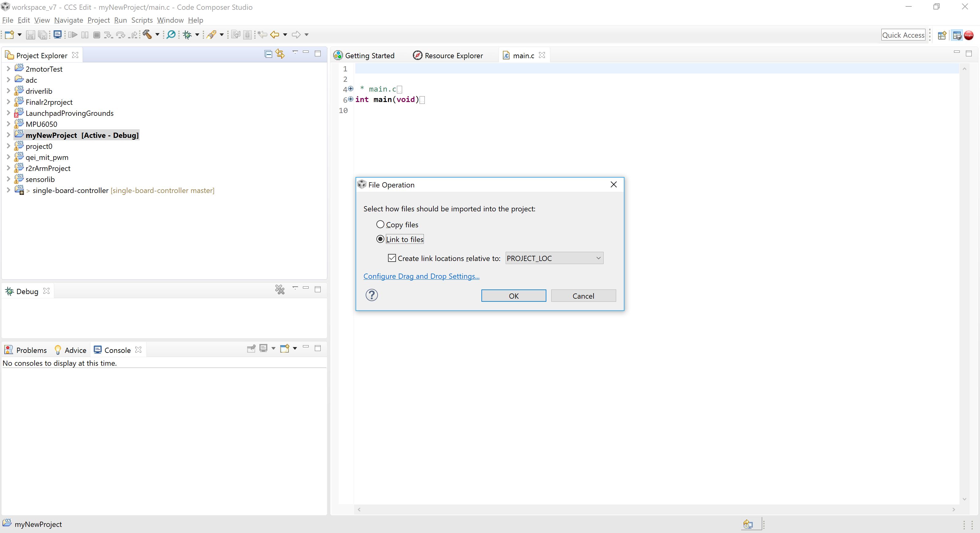The width and height of the screenshot is (980, 533).
Task: Open the PROJECT_LOC dropdown
Action: click(x=554, y=258)
